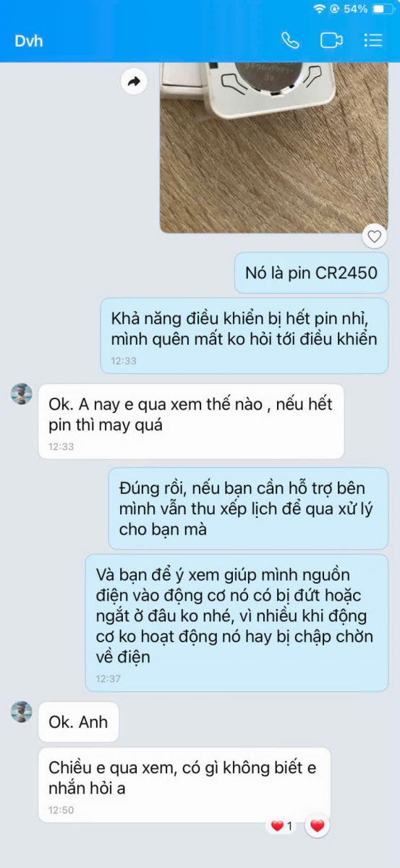Select the 'Chiều e qua xem' message

(x=184, y=785)
